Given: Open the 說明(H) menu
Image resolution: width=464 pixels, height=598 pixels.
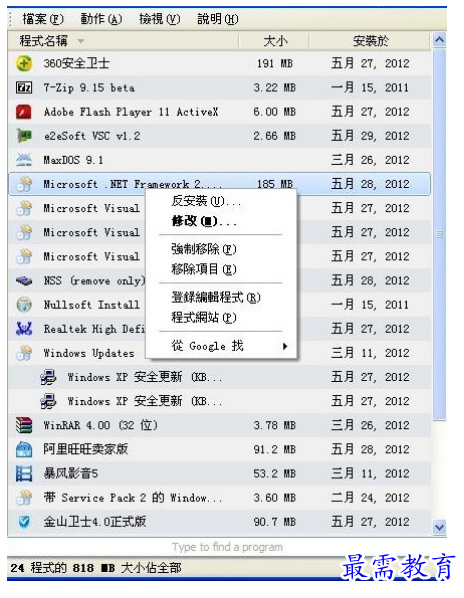Looking at the screenshot, I should (218, 19).
